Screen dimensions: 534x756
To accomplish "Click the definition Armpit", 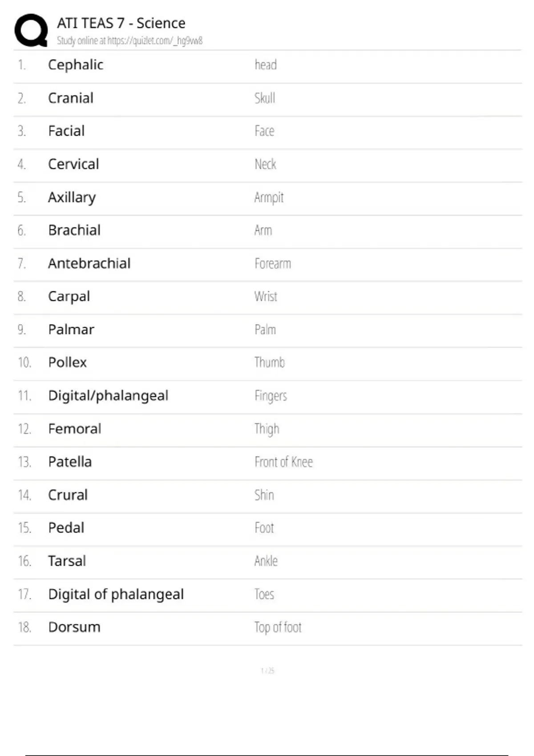I will [269, 197].
